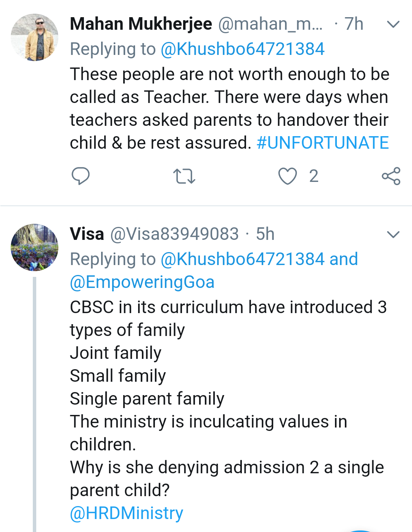Like Mahan Mukherjee's tweet
This screenshot has width=412, height=532.
pyautogui.click(x=287, y=176)
